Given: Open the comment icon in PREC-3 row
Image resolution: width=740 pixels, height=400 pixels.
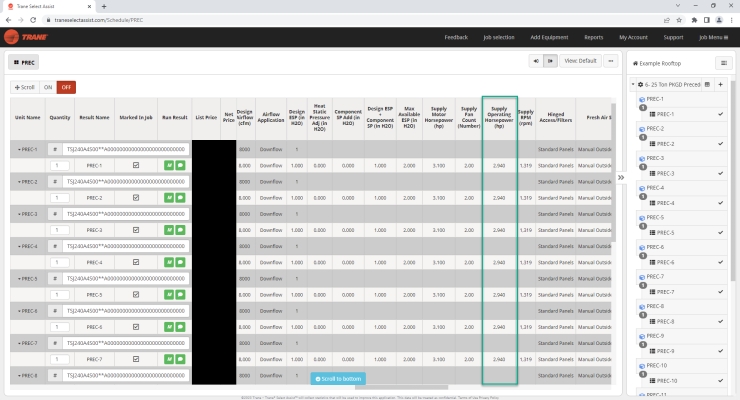Looking at the screenshot, I should 180,230.
